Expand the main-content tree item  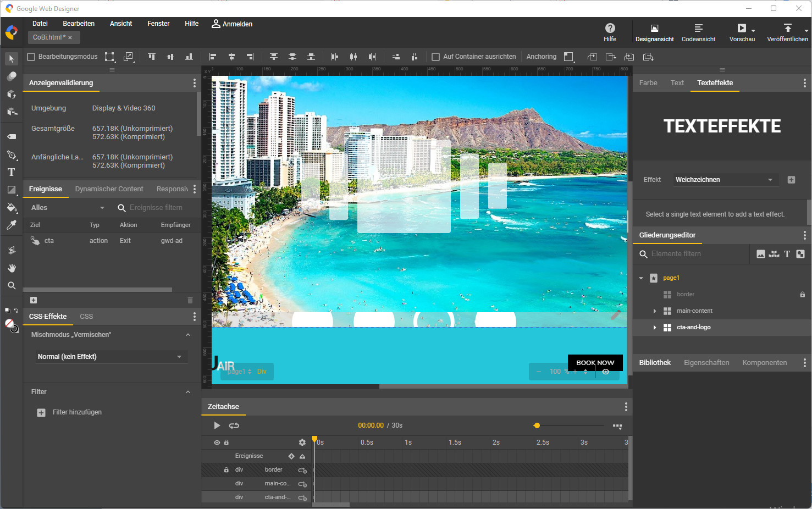pyautogui.click(x=654, y=311)
